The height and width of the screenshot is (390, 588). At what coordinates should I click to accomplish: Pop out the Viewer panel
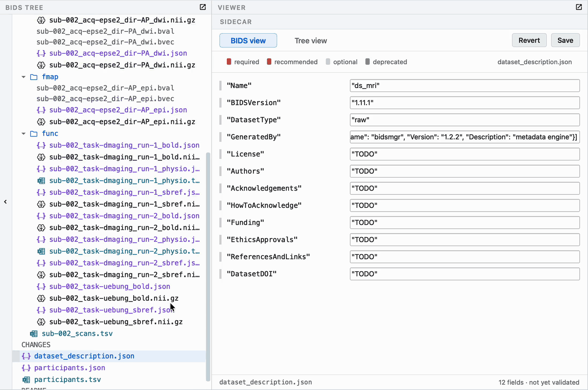579,7
